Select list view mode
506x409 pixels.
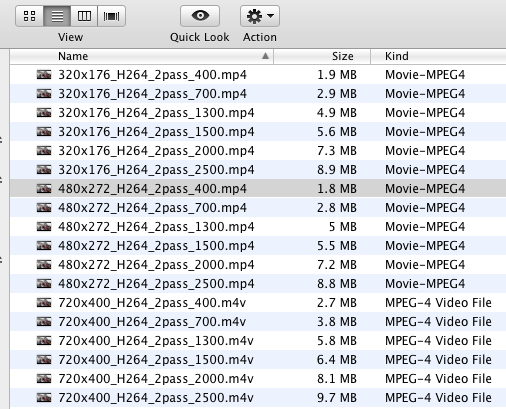[57, 16]
